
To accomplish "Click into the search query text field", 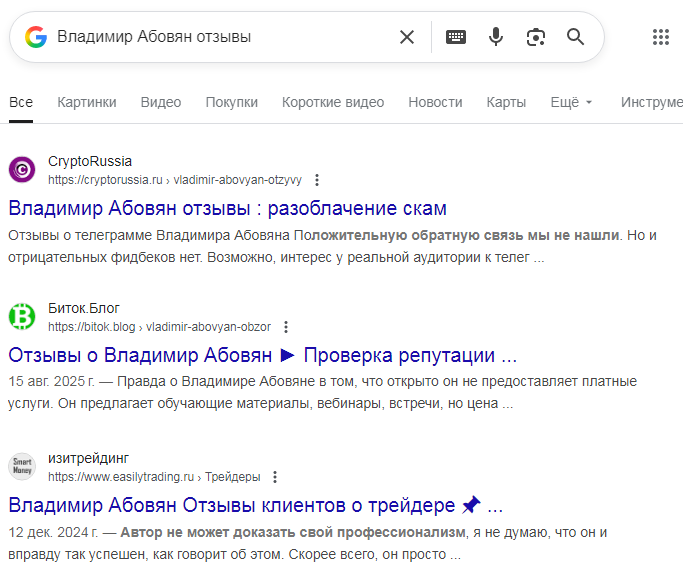I will [220, 37].
